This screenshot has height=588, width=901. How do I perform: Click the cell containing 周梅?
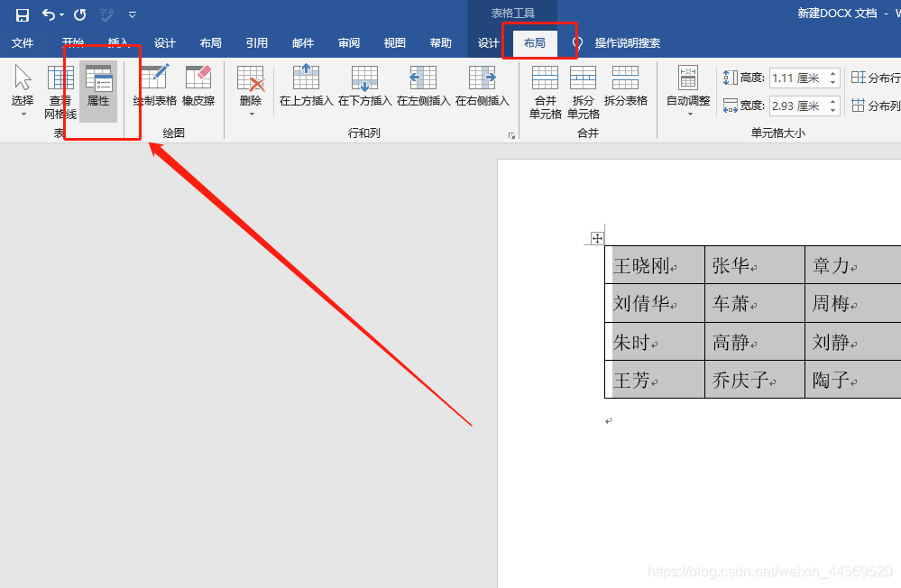coord(853,303)
